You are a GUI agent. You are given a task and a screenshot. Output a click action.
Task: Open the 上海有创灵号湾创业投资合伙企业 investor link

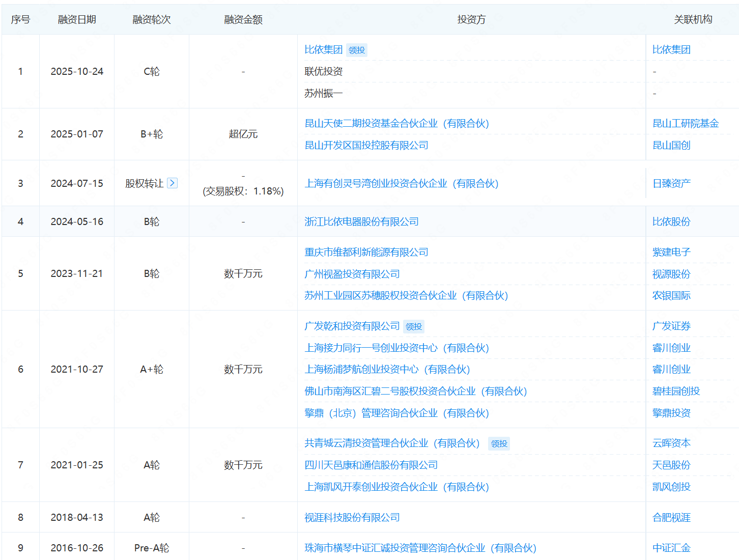click(401, 184)
